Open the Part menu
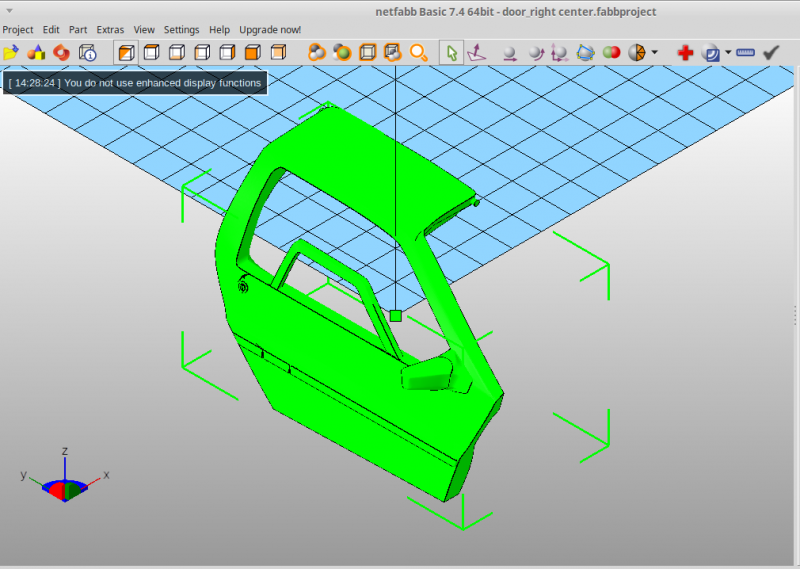Image resolution: width=800 pixels, height=569 pixels. click(78, 30)
